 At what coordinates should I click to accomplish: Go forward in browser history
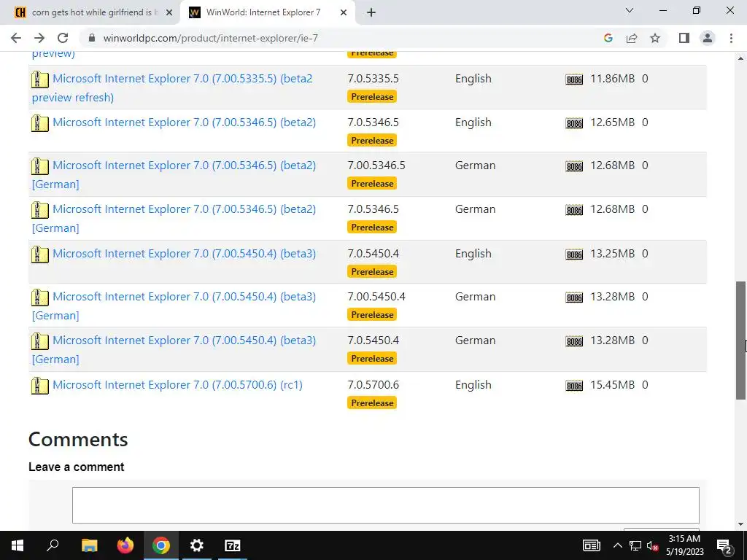pyautogui.click(x=39, y=38)
